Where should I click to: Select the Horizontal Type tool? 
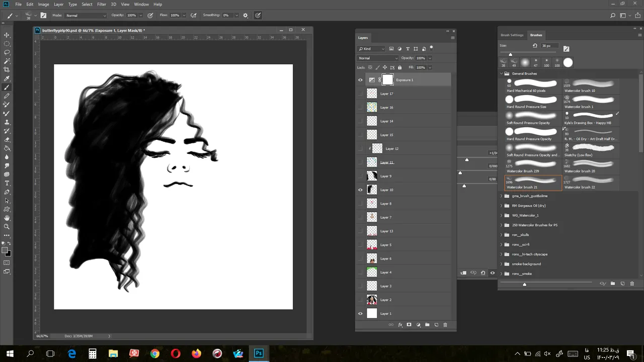coord(7,183)
